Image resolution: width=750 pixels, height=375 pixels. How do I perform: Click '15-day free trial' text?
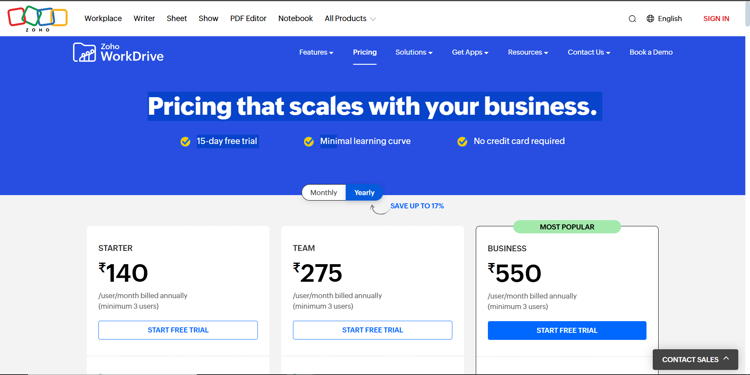[x=227, y=141]
